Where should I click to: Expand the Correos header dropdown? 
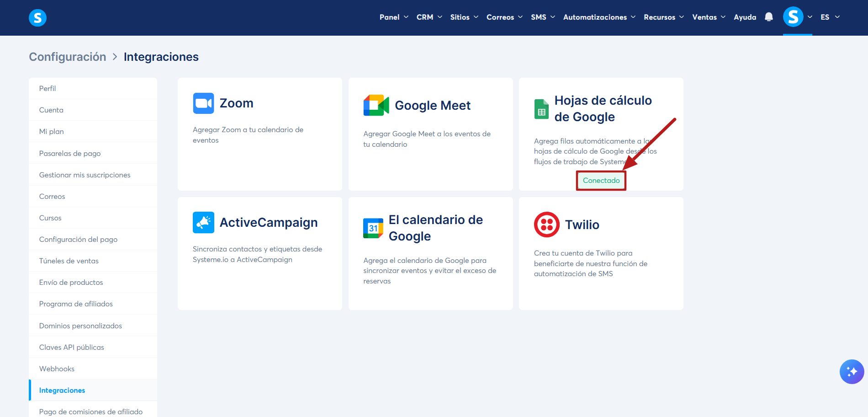coord(504,17)
